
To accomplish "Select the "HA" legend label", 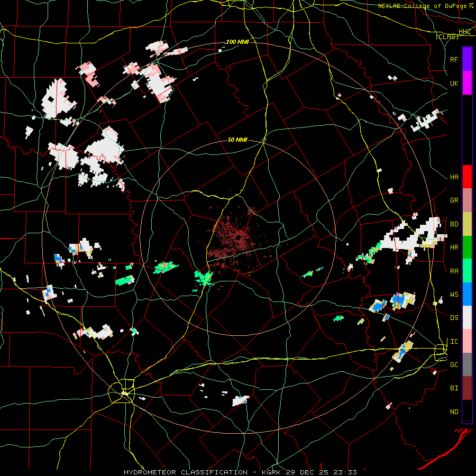I will click(454, 177).
